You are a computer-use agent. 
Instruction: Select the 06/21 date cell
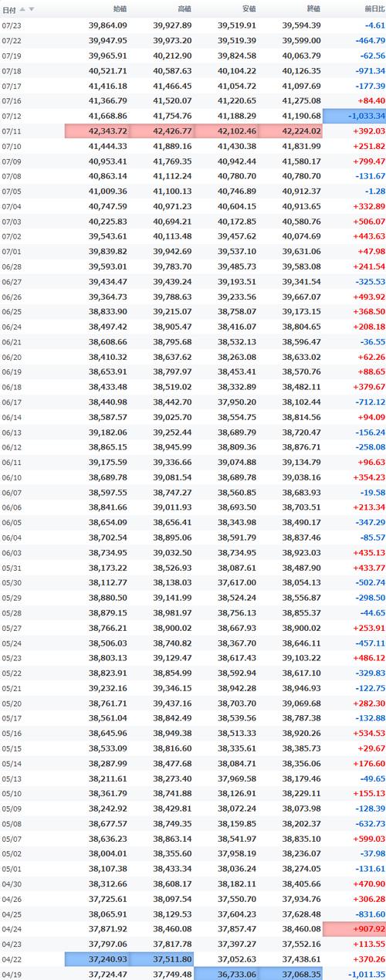pos(12,342)
